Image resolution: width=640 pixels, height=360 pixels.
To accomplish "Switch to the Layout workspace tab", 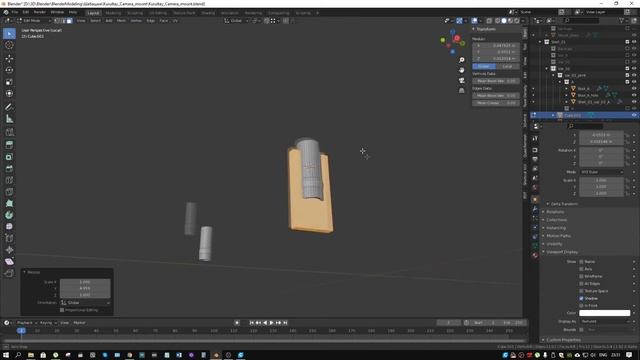I will [93, 13].
